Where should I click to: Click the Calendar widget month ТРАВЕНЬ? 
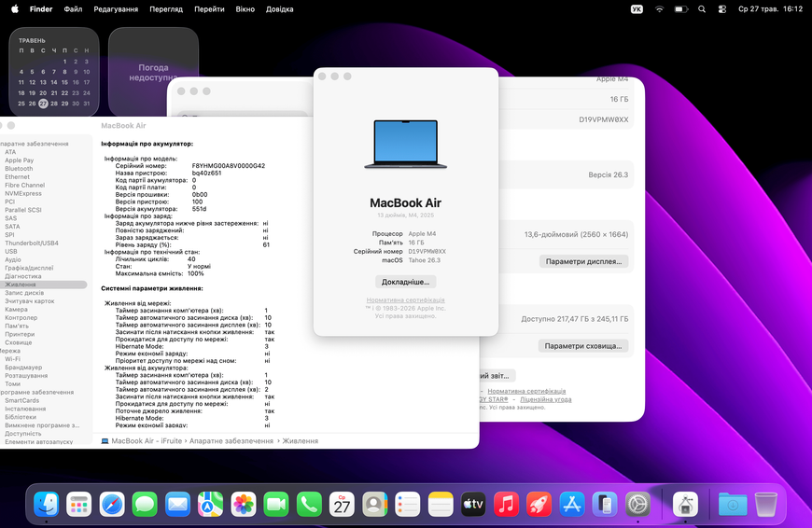(x=32, y=40)
